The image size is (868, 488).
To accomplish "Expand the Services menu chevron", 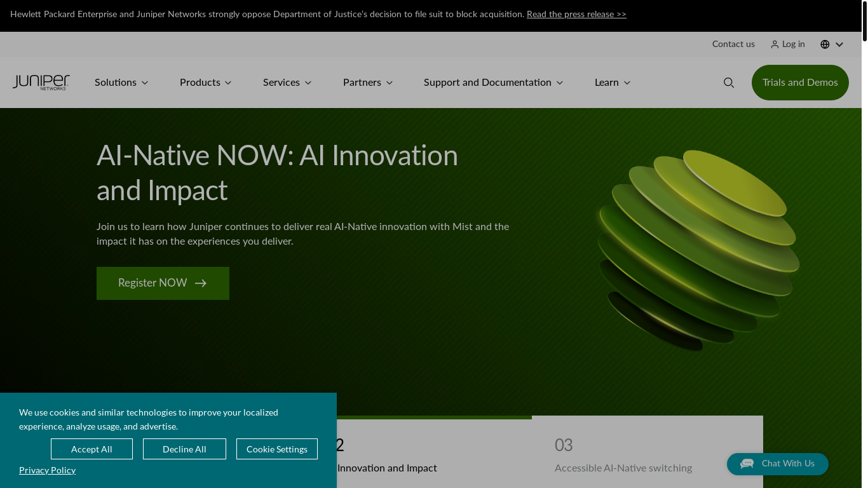I will (308, 83).
